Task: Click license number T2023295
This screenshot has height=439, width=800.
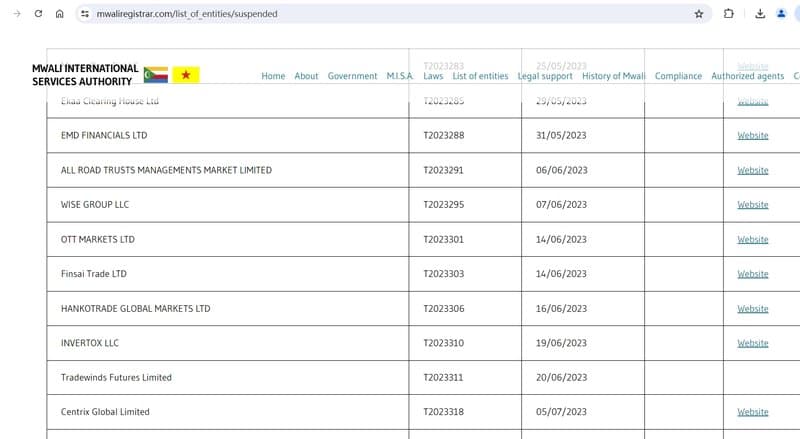Action: click(x=444, y=204)
